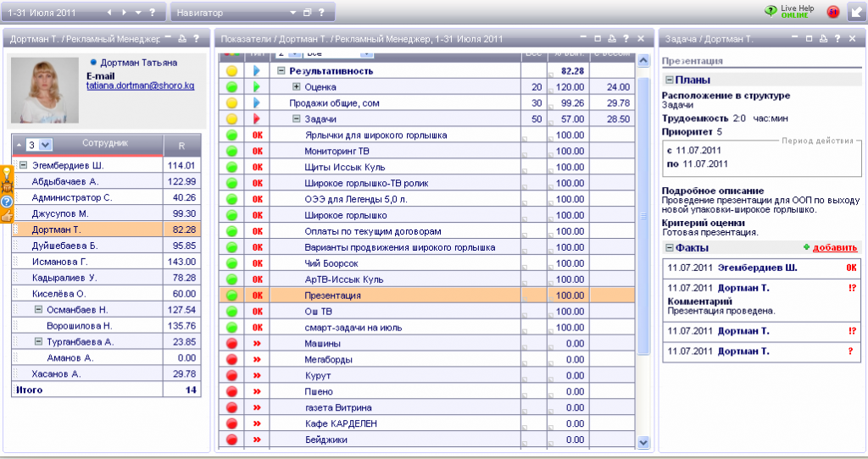Print the Задача panel

[x=823, y=39]
